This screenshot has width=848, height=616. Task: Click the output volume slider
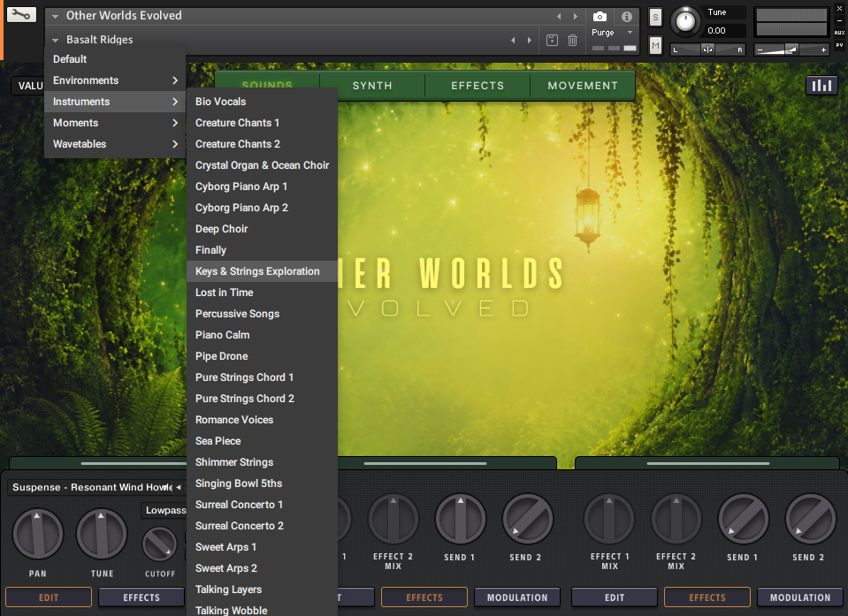tap(791, 49)
